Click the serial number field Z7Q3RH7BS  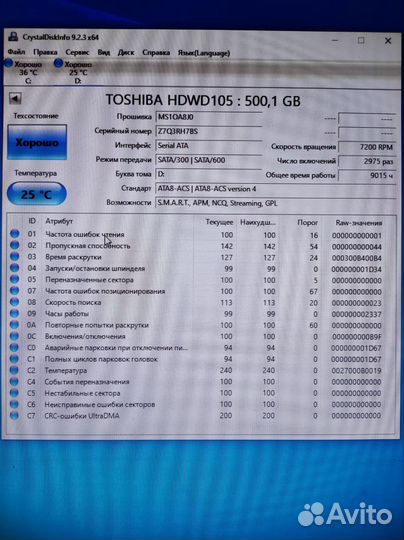point(208,132)
